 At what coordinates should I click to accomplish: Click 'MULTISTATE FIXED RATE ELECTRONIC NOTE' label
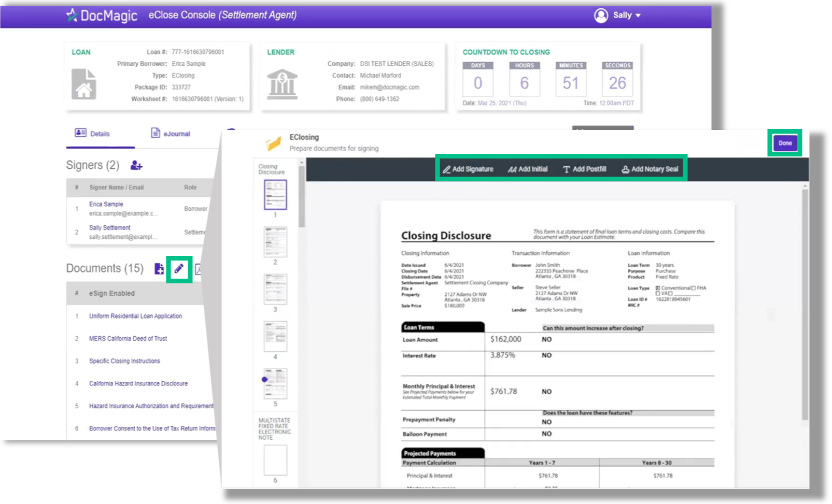click(x=275, y=429)
